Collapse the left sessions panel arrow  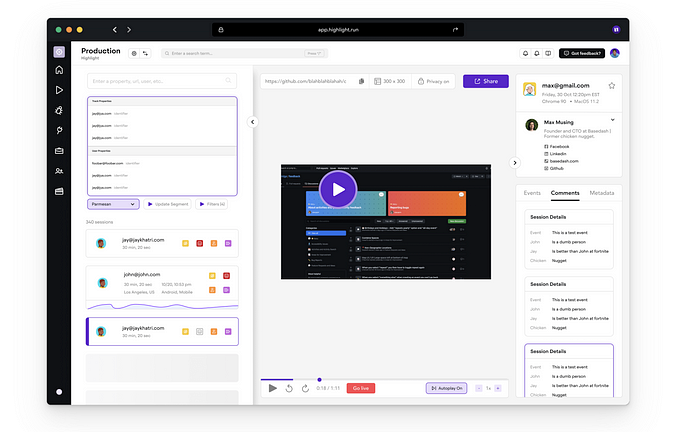pos(253,122)
